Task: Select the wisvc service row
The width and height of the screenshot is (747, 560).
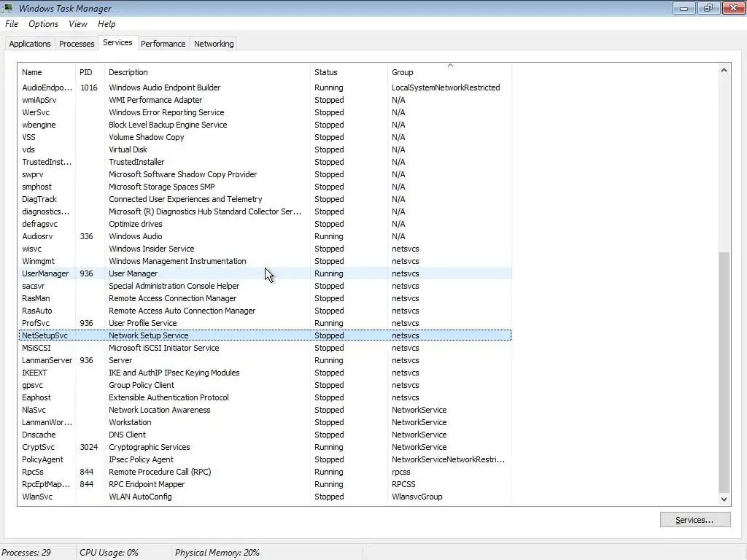Action: pyautogui.click(x=265, y=249)
